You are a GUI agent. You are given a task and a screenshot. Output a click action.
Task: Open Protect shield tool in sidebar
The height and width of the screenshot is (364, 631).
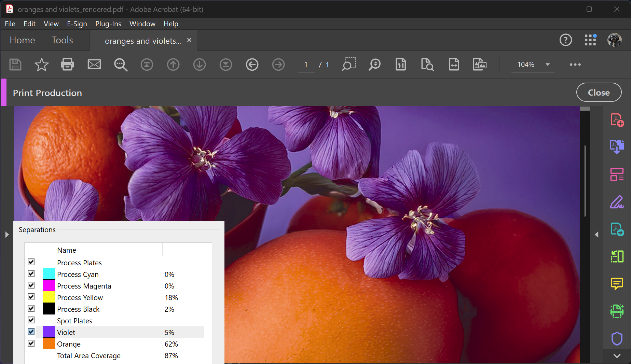pyautogui.click(x=617, y=338)
